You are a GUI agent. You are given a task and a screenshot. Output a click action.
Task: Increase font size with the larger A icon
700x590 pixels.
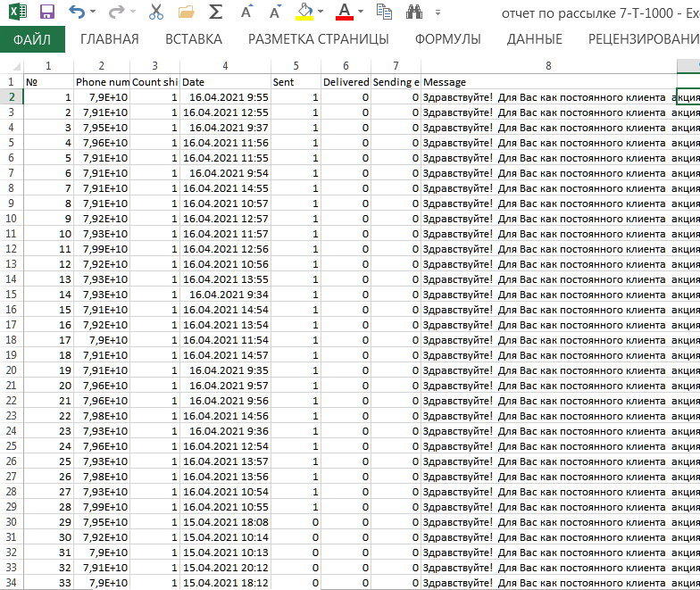point(246,12)
